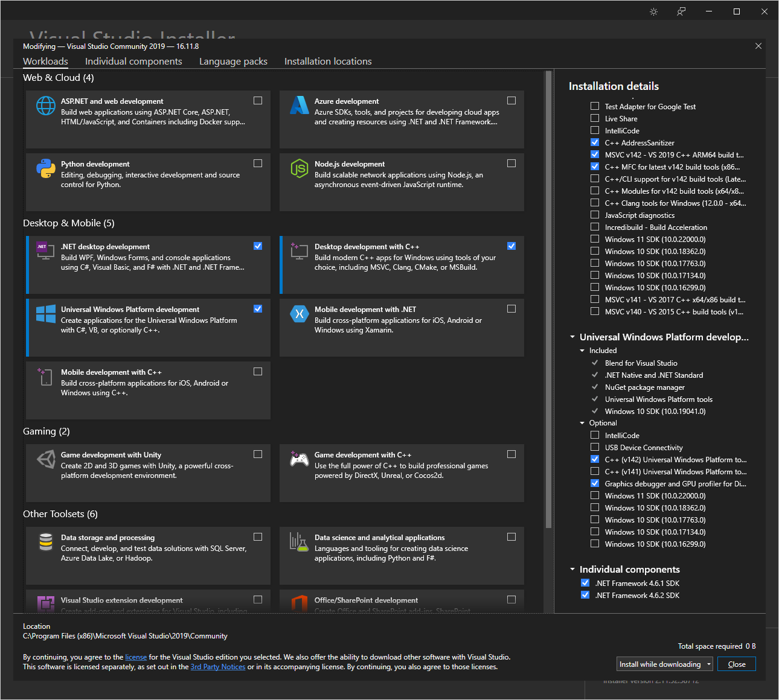Switch to the Workloads tab
The height and width of the screenshot is (700, 779).
[x=45, y=62]
